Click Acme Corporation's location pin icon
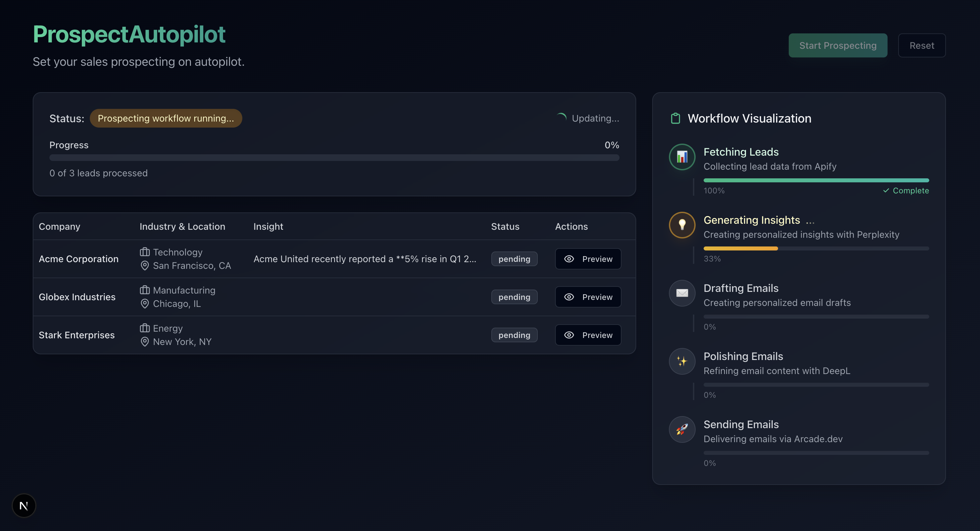Screen dimensions: 980x531 [145, 266]
